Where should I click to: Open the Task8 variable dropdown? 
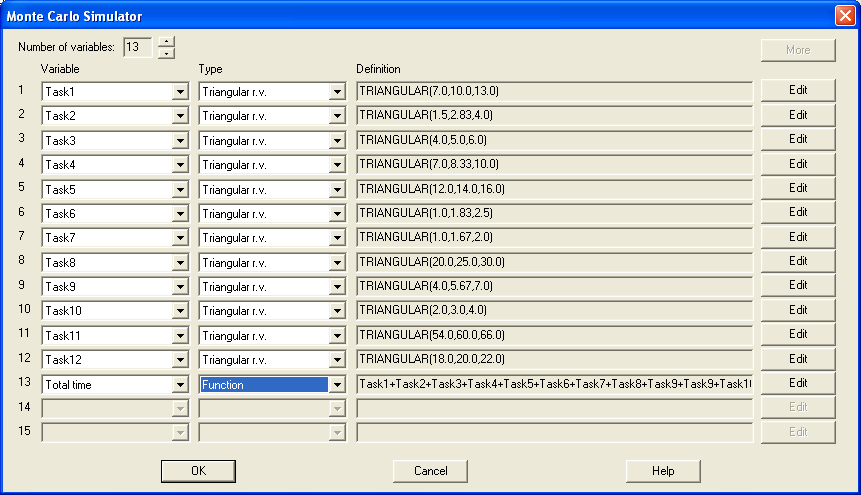point(180,262)
